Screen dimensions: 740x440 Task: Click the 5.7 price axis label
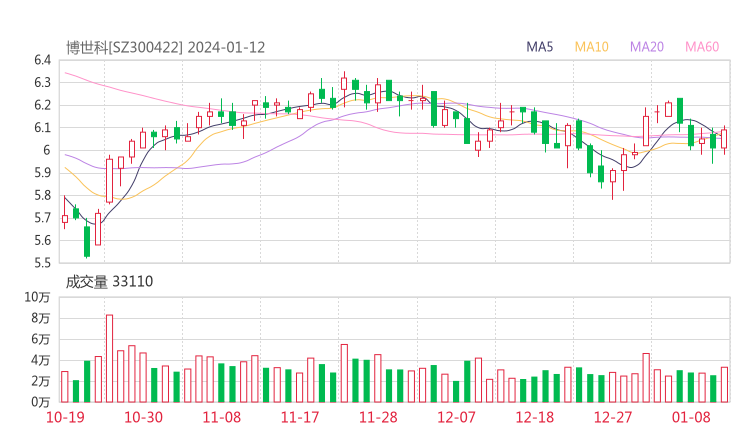(x=42, y=218)
